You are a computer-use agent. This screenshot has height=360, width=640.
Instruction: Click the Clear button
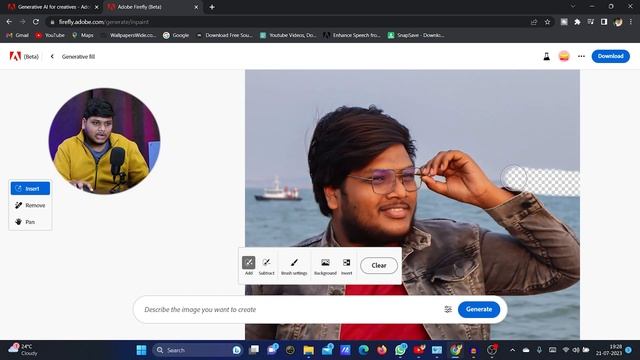(x=379, y=265)
